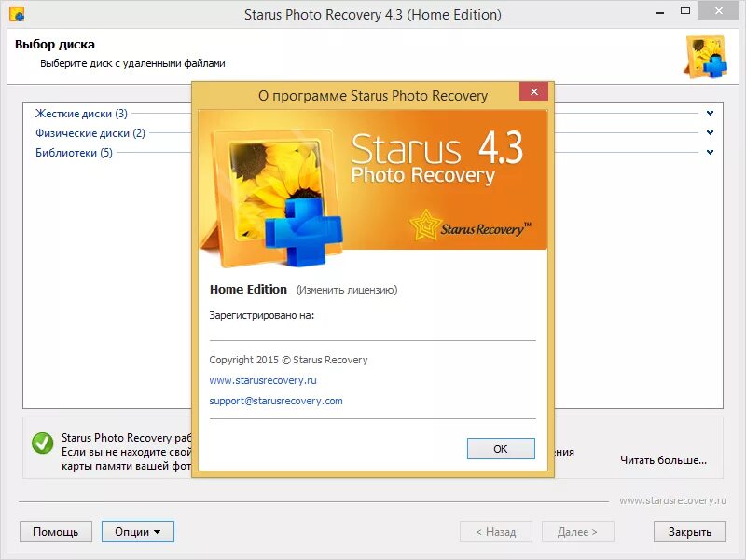
Task: Click the app icon in the title bar
Action: click(17, 14)
